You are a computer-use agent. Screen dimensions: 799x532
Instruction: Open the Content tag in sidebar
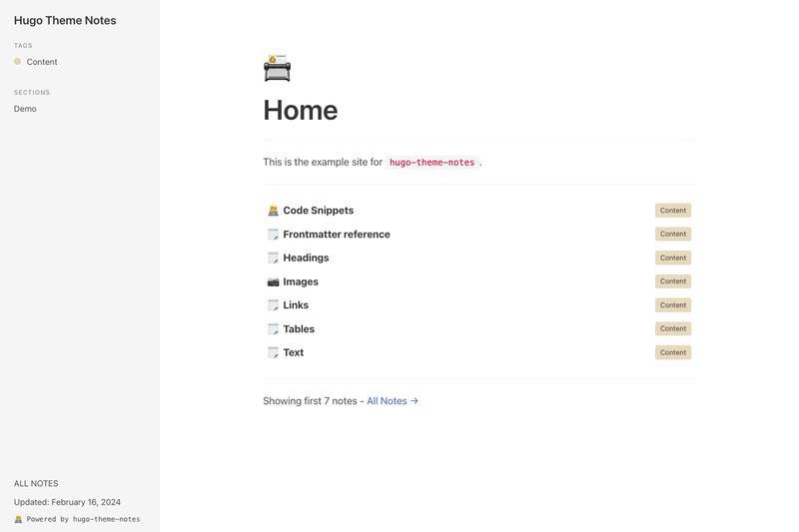(42, 62)
